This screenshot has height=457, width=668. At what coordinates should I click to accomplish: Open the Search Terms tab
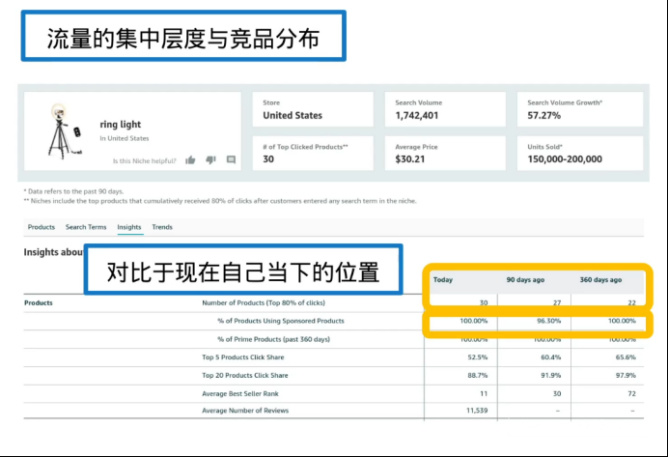[x=86, y=227]
